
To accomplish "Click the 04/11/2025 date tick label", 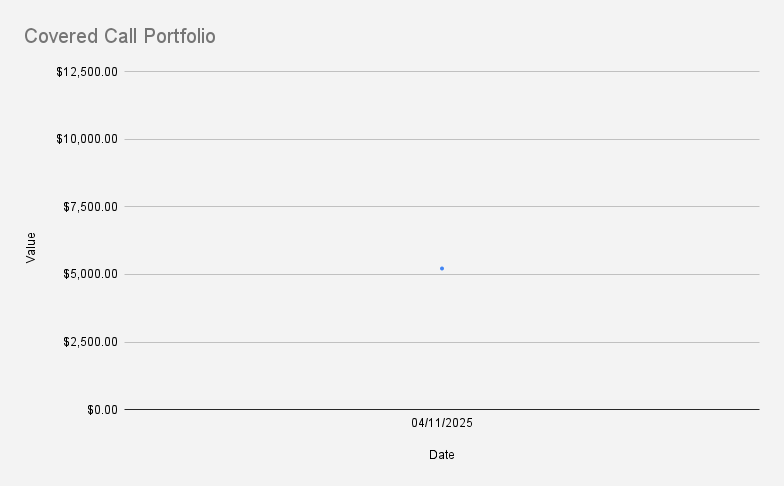I will click(x=442, y=423).
